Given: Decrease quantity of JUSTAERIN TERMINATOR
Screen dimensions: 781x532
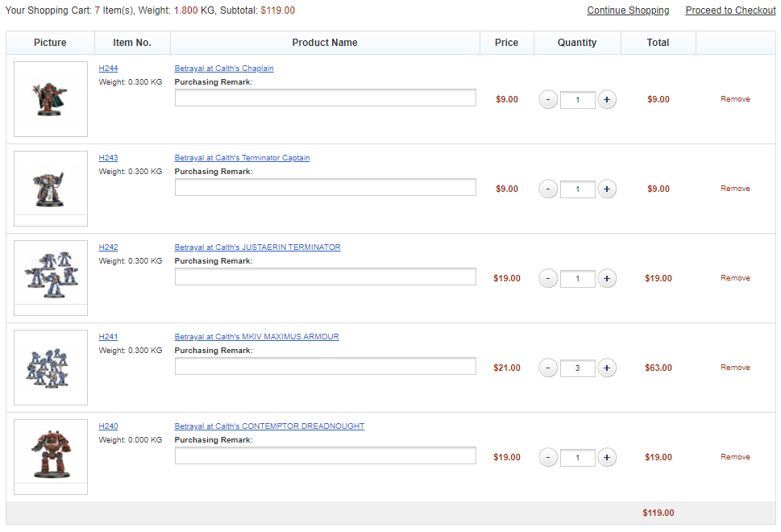Looking at the screenshot, I should pos(548,278).
